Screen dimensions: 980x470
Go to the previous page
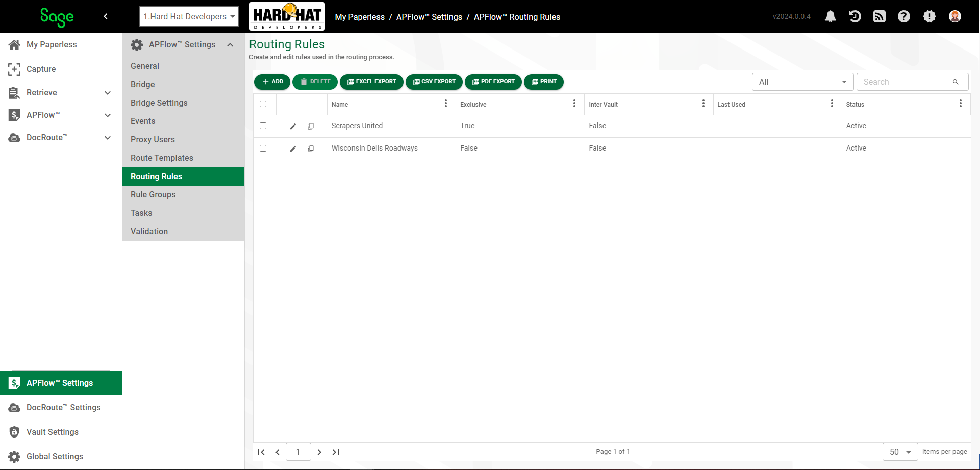(278, 452)
